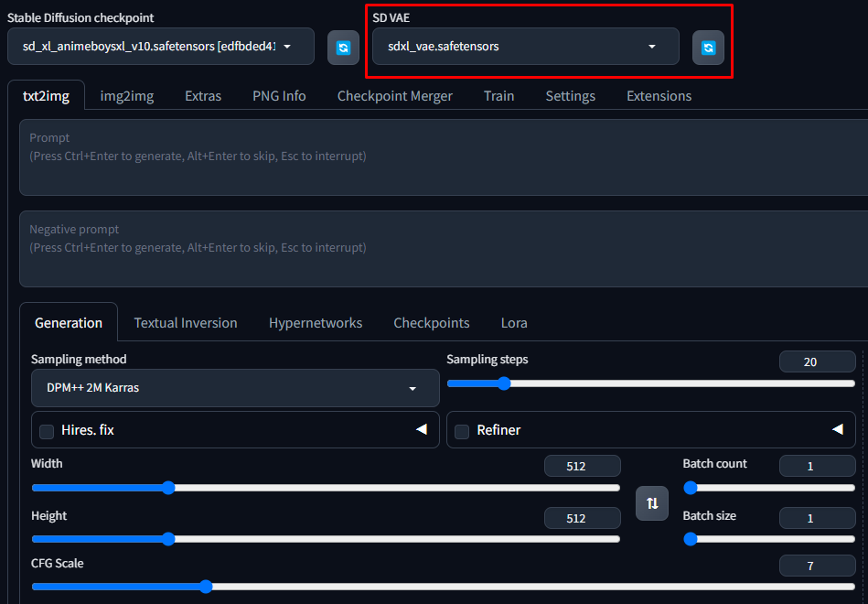Open the Textual Inversion tab
This screenshot has width=868, height=604.
click(186, 323)
